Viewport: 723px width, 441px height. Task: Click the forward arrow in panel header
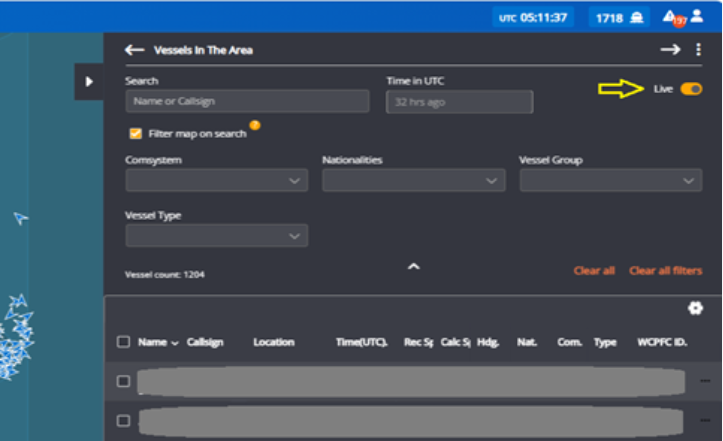(670, 49)
